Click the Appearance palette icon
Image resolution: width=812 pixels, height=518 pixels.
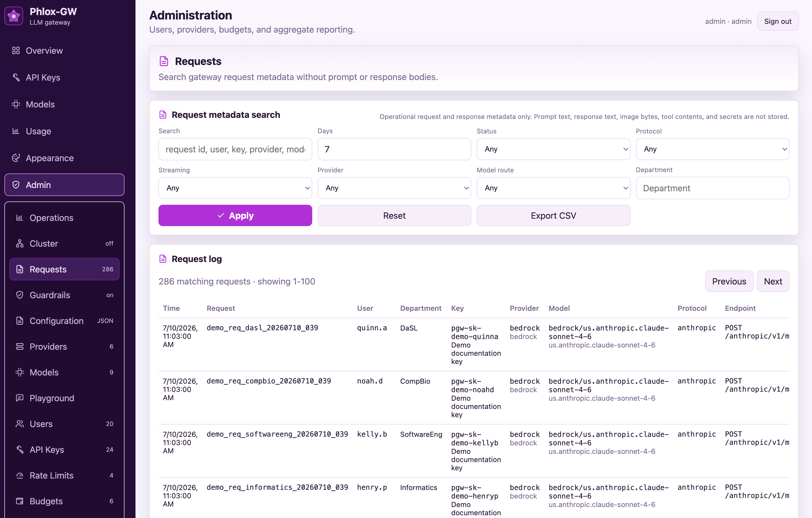(x=16, y=158)
